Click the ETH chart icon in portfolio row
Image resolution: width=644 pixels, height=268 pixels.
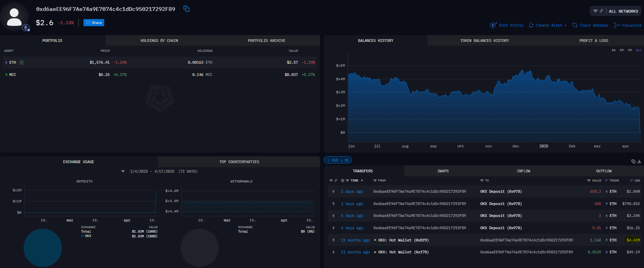(x=21, y=62)
